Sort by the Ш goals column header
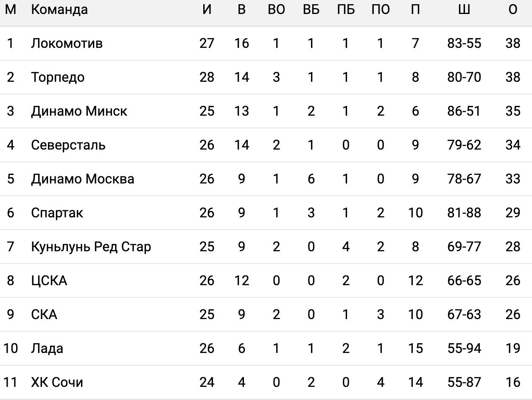The height and width of the screenshot is (400, 532). [x=464, y=9]
